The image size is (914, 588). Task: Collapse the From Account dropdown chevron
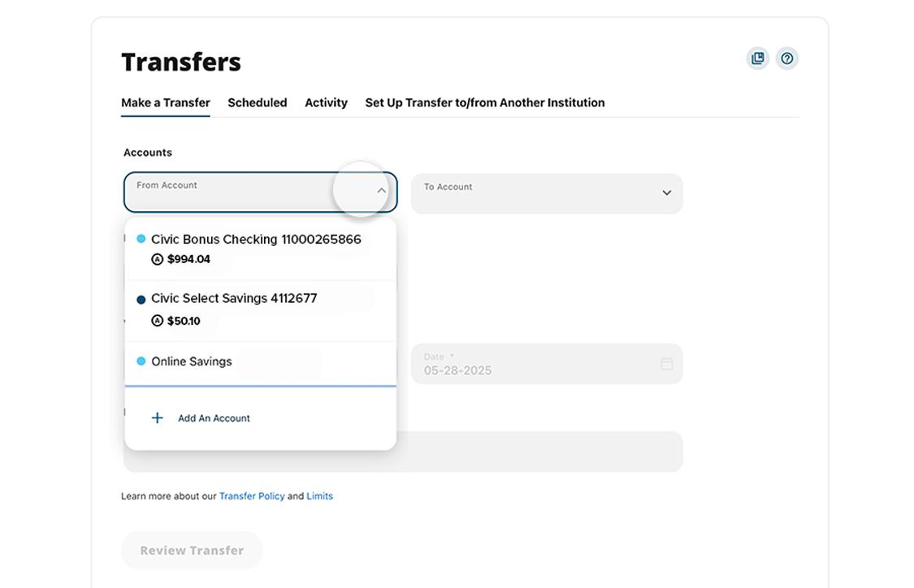[381, 191]
